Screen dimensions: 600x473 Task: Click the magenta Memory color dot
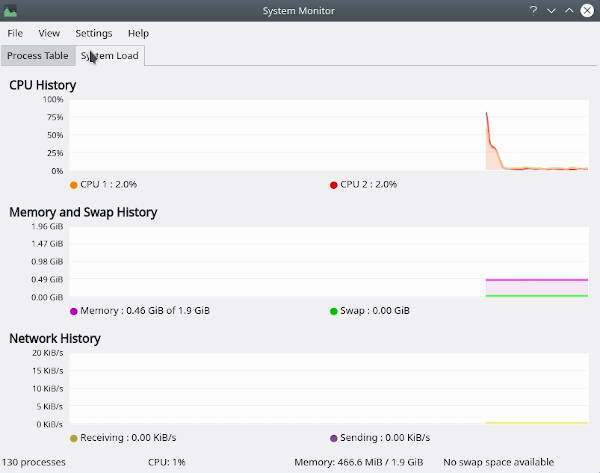74,311
